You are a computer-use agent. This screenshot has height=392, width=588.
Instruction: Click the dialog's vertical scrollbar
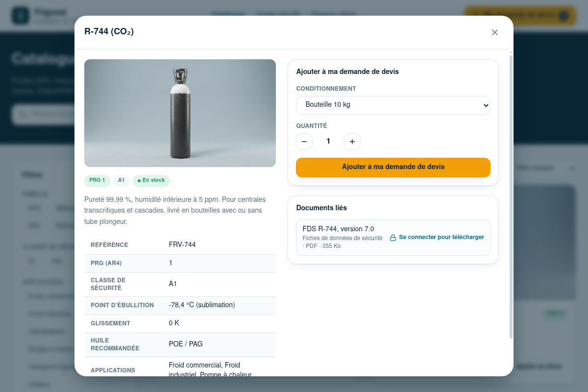coord(511,196)
